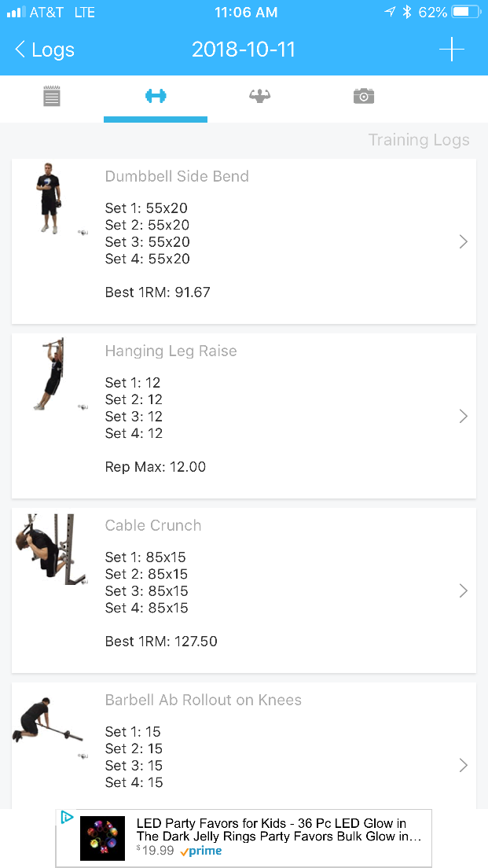Tap the battery icon in status bar
The image size is (488, 868).
pos(465,13)
